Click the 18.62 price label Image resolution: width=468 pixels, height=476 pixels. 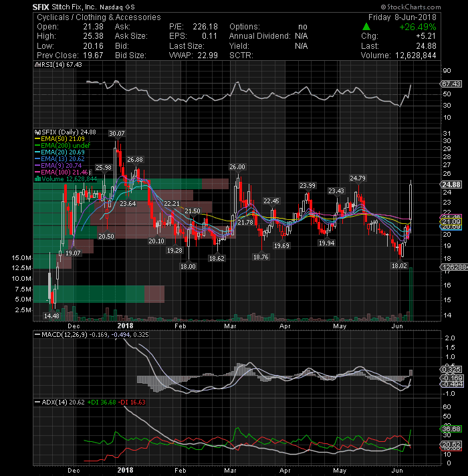[x=217, y=258]
